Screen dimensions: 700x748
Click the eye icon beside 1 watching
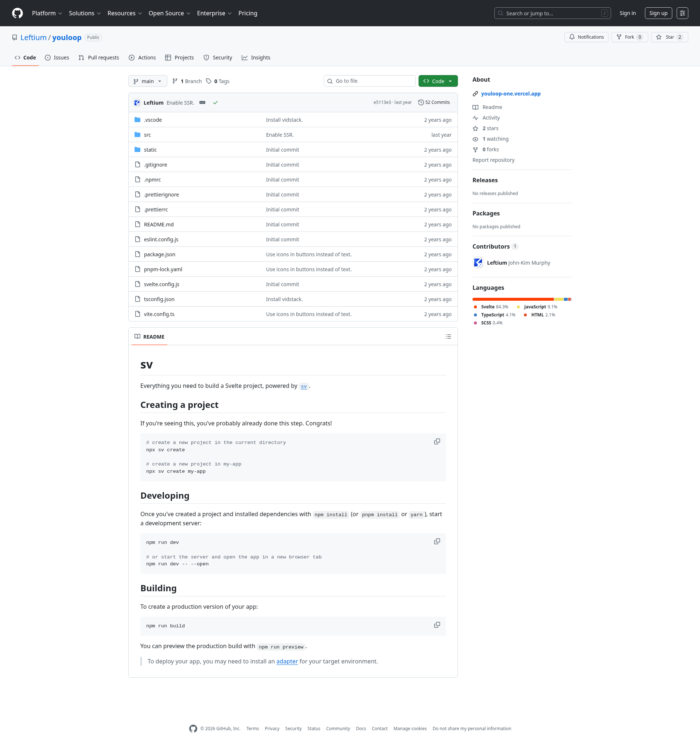(475, 139)
